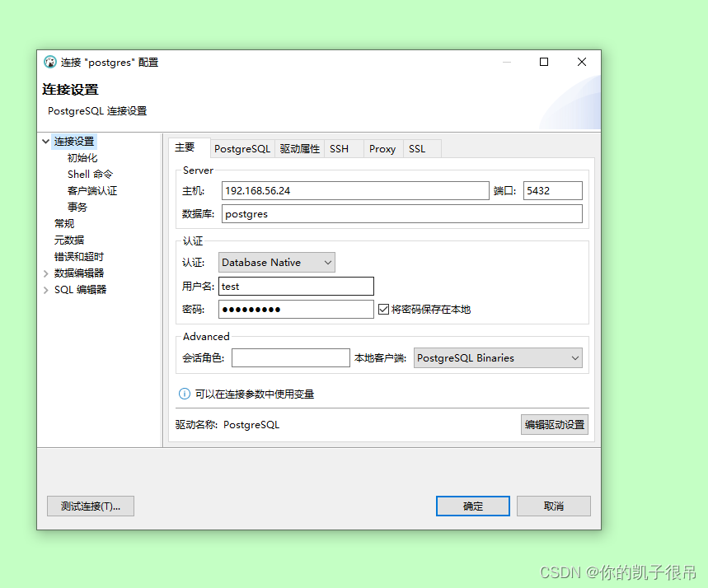Viewport: 708px width, 588px height.
Task: Confirm with the 确定 button
Action: (x=473, y=506)
